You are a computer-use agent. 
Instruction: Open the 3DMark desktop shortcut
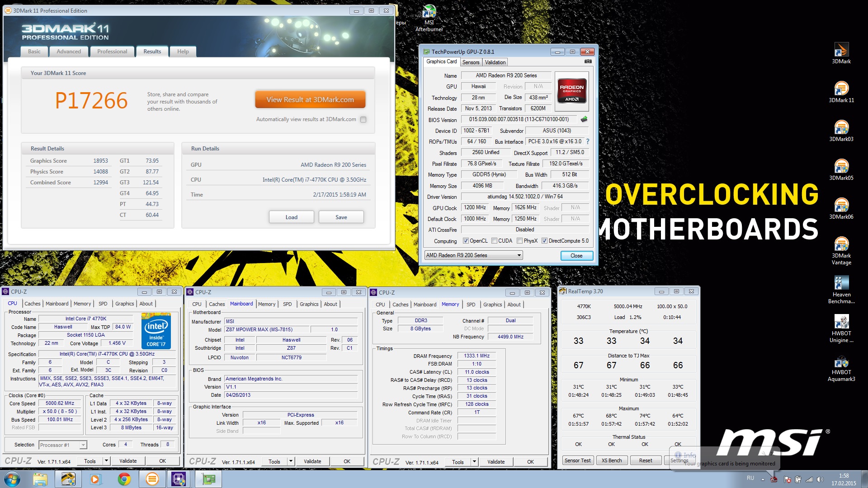[x=841, y=53]
